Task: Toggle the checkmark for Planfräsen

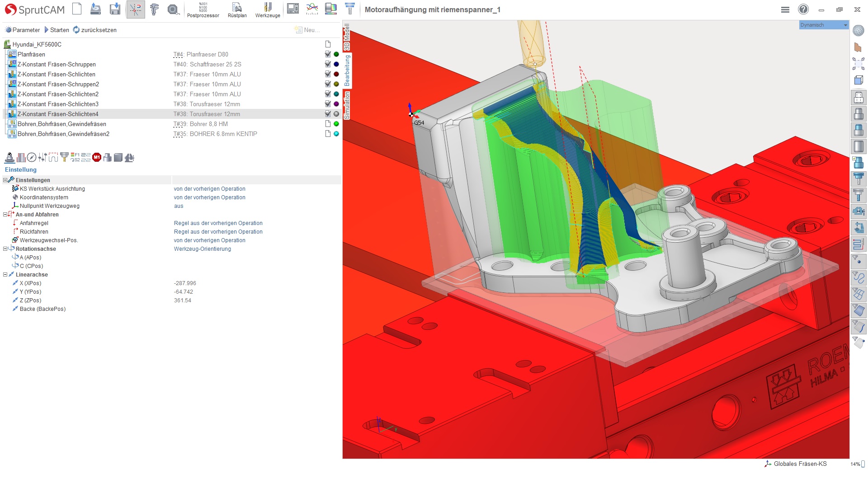Action: click(328, 54)
